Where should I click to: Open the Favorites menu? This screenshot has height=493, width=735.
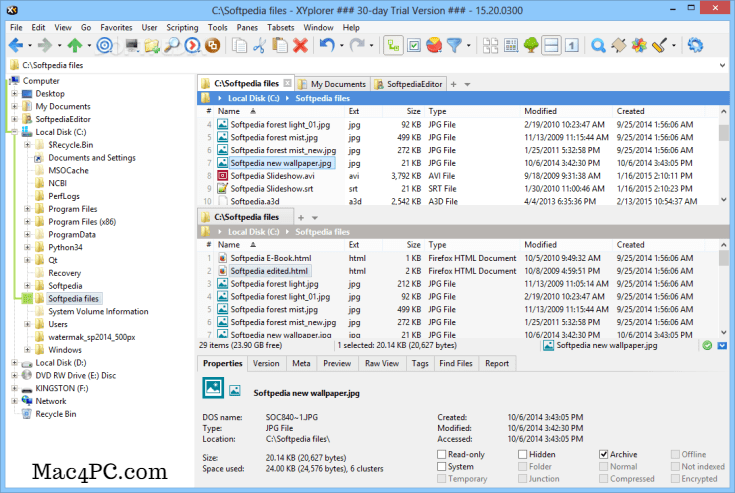tap(116, 27)
